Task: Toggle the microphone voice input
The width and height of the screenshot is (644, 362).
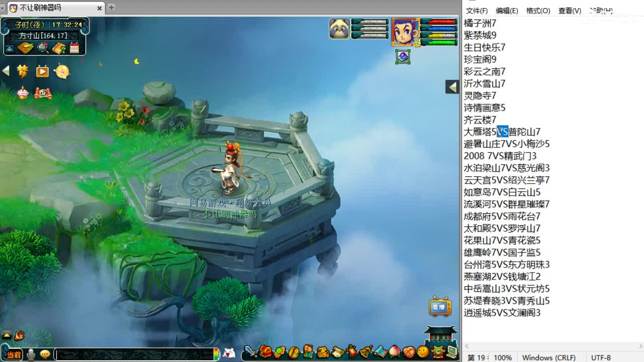Action: [x=31, y=354]
